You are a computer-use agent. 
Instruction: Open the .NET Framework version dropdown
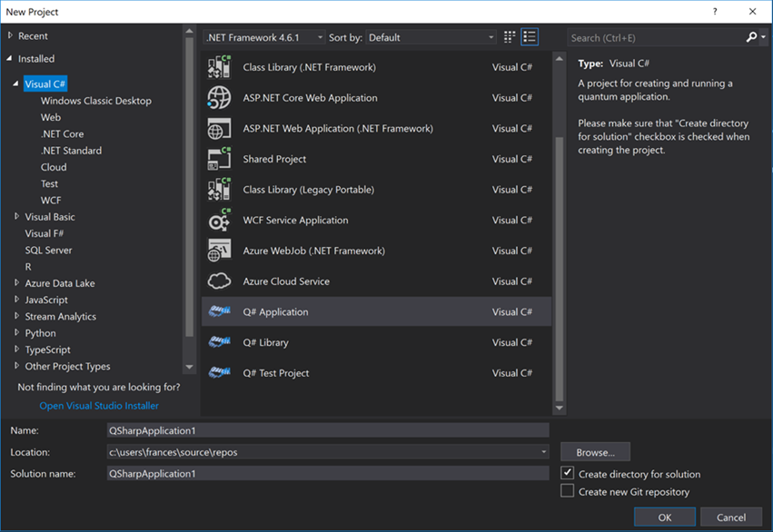pyautogui.click(x=264, y=37)
